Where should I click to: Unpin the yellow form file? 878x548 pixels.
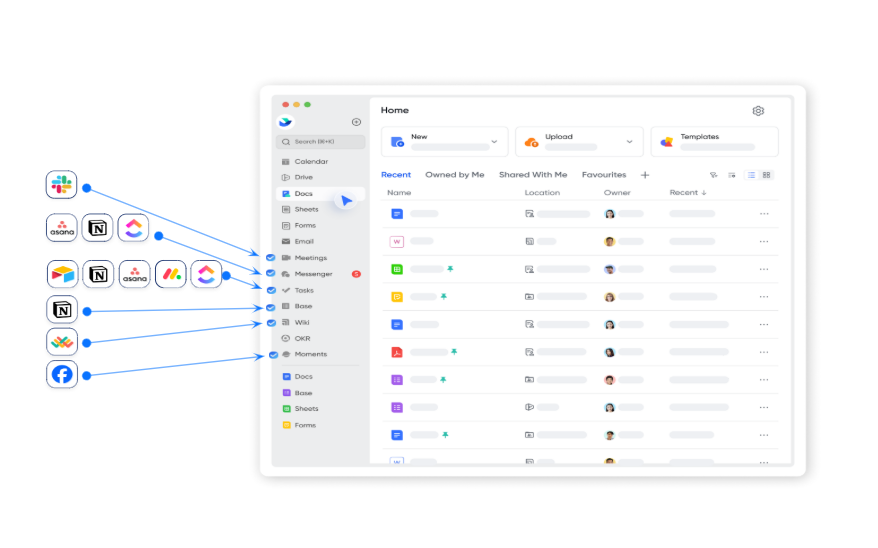[x=443, y=297]
